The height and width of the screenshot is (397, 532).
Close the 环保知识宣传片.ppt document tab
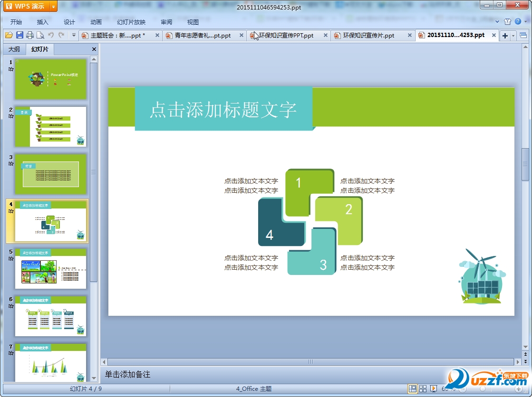pyautogui.click(x=410, y=35)
